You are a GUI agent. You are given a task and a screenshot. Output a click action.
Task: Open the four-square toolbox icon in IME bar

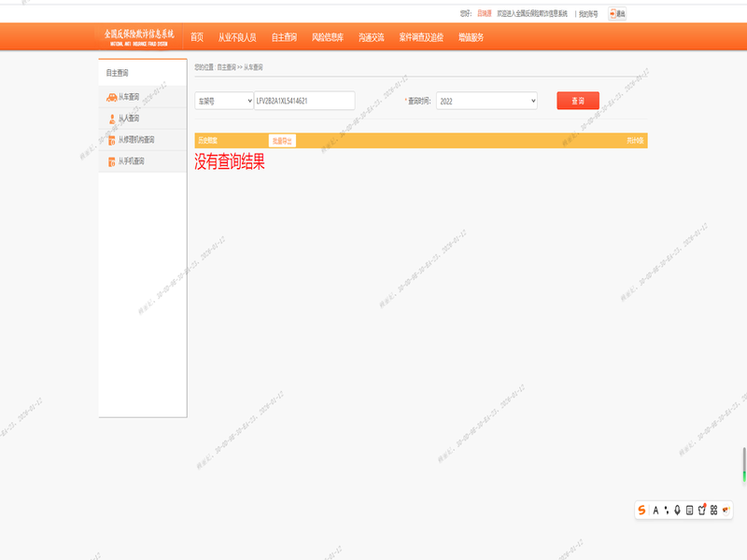(x=713, y=510)
